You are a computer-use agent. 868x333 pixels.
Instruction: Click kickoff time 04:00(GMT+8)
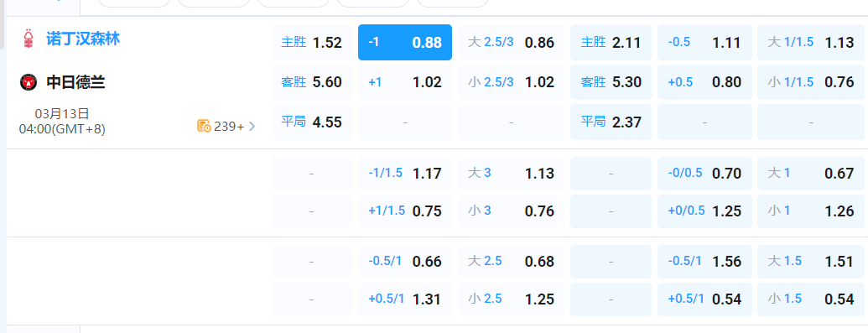[x=62, y=129]
